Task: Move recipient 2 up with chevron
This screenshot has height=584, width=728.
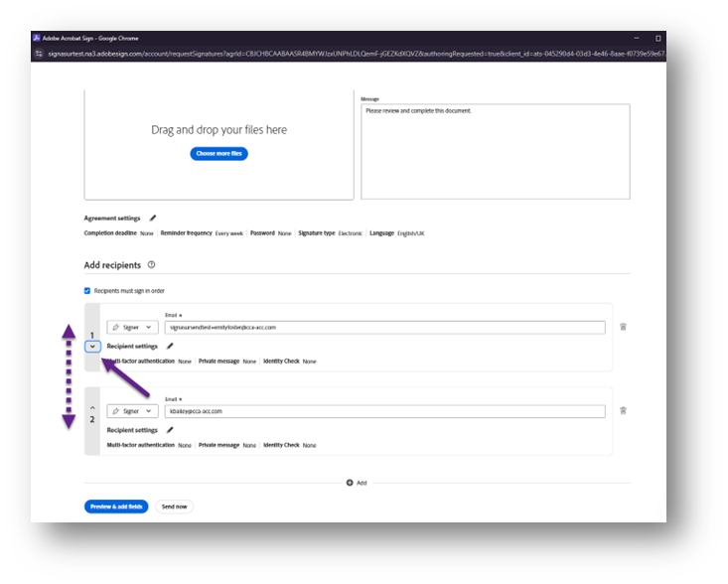Action: pos(92,407)
